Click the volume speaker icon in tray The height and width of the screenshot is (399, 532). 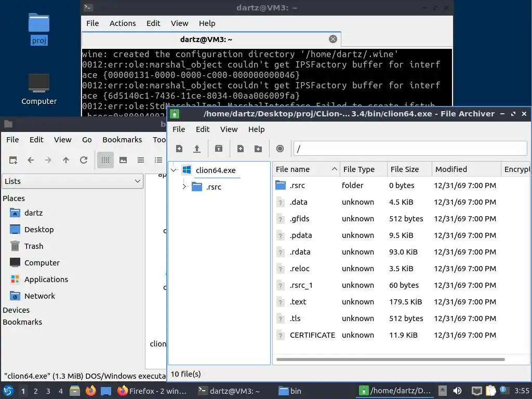click(x=457, y=391)
